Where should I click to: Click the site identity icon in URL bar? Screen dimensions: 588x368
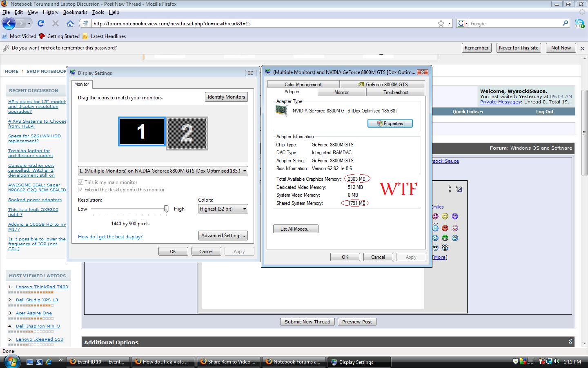(x=85, y=23)
